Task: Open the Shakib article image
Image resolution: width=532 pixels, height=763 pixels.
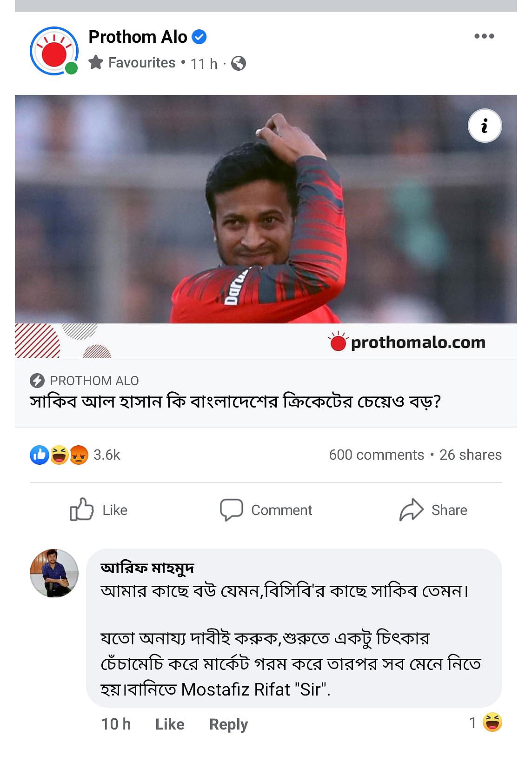Action: point(266,209)
